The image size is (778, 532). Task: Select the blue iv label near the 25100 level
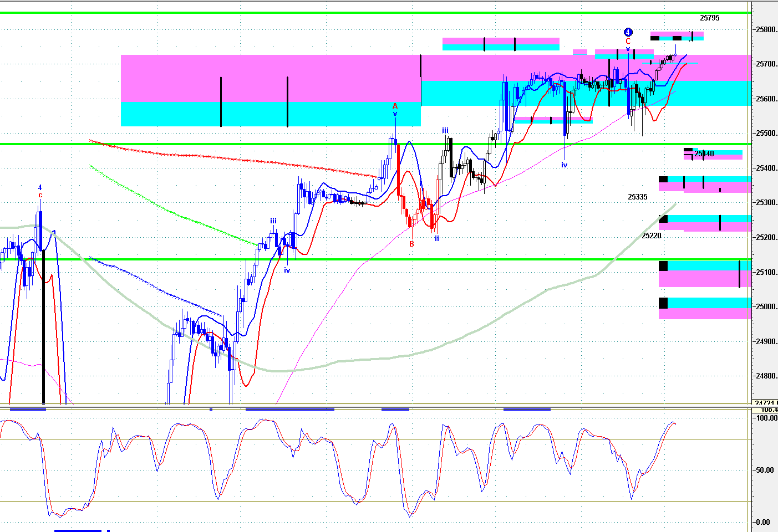(x=287, y=270)
